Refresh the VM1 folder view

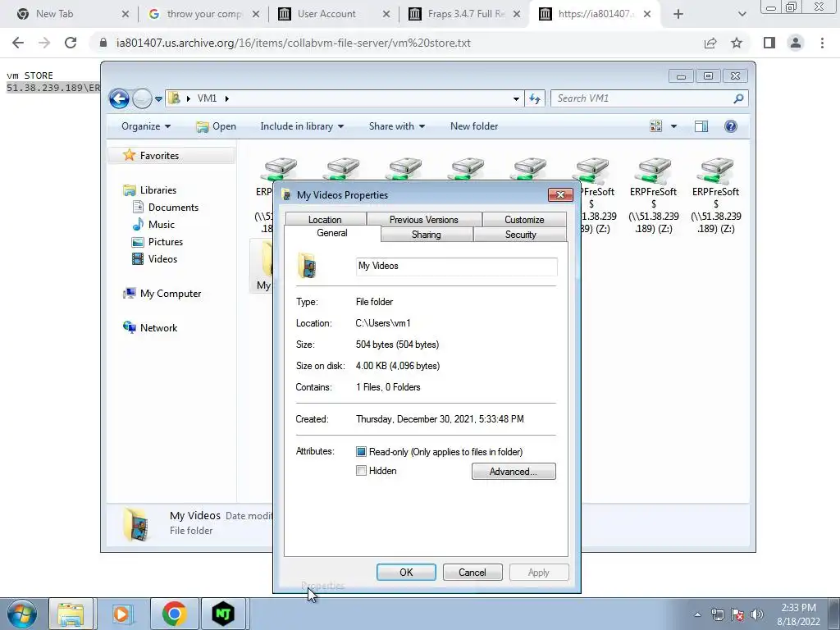[x=535, y=98]
